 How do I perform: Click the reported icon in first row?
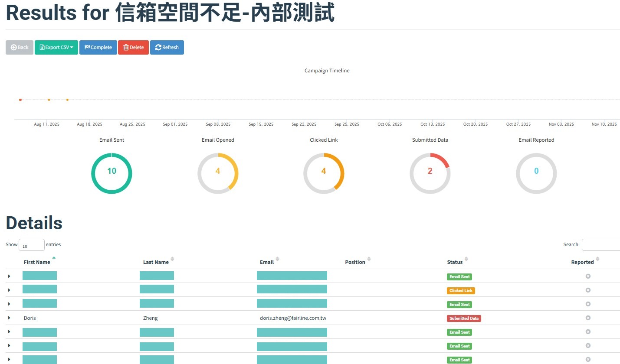[588, 276]
